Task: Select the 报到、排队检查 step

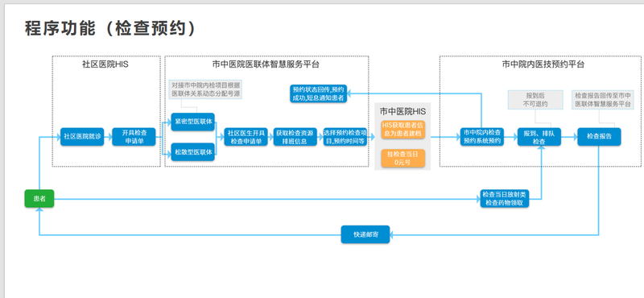Action: (x=539, y=137)
